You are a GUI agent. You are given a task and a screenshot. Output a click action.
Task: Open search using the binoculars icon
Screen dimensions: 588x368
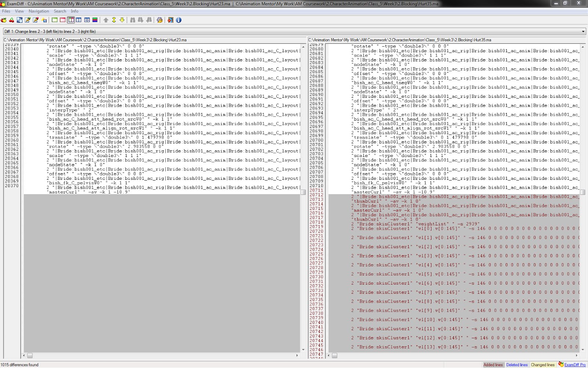(132, 20)
